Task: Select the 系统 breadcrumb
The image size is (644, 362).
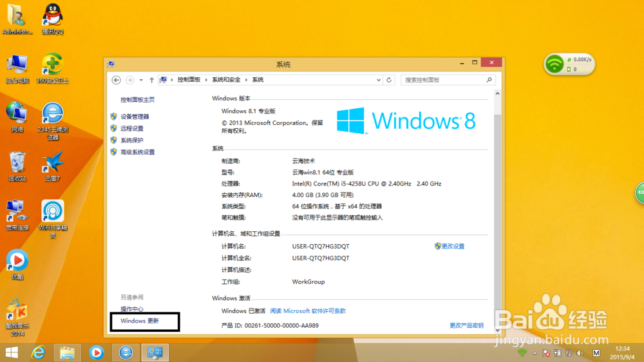Action: coord(258,80)
